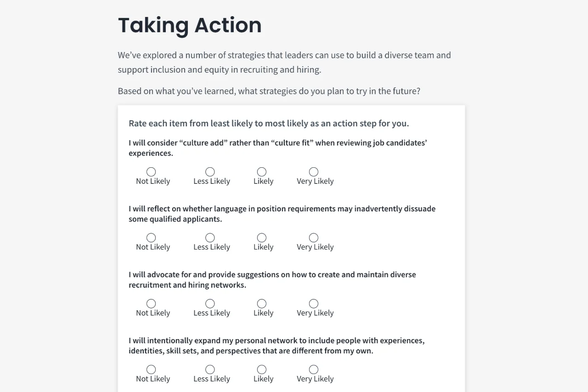Choose Likely for culture add question
This screenshot has height=392, width=588.
tap(262, 172)
